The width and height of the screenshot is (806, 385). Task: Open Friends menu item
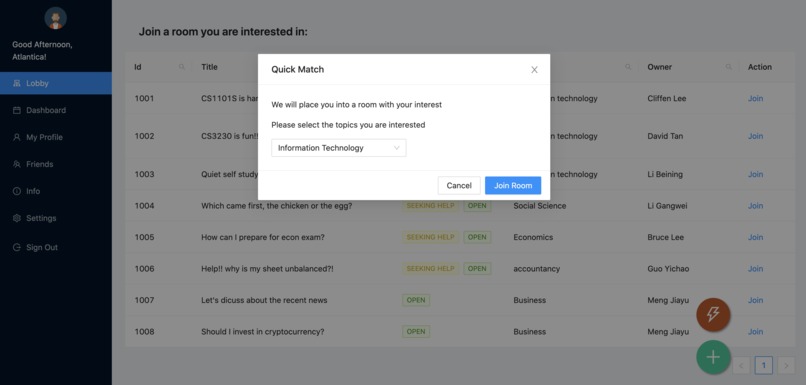(56, 164)
